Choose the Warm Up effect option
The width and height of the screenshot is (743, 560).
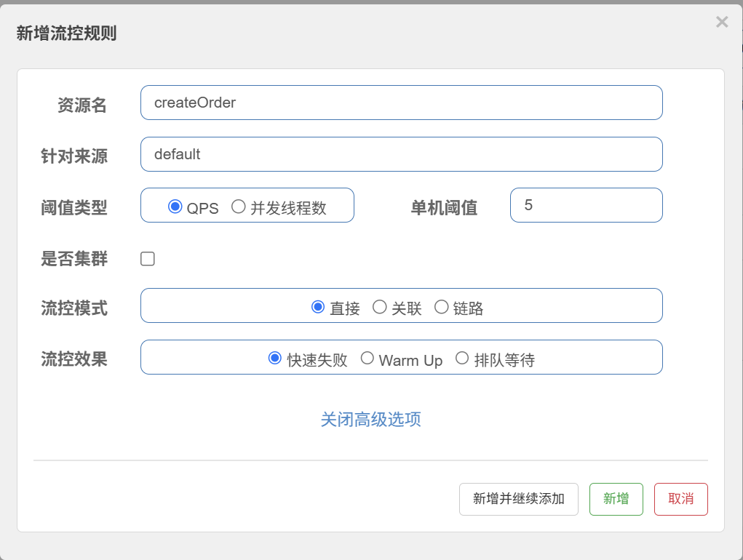[x=367, y=358]
